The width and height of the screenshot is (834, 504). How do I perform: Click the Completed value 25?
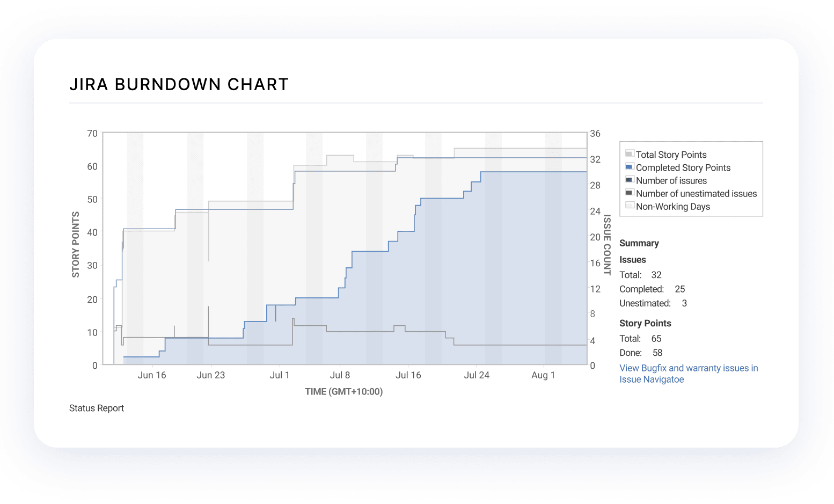[x=679, y=289]
